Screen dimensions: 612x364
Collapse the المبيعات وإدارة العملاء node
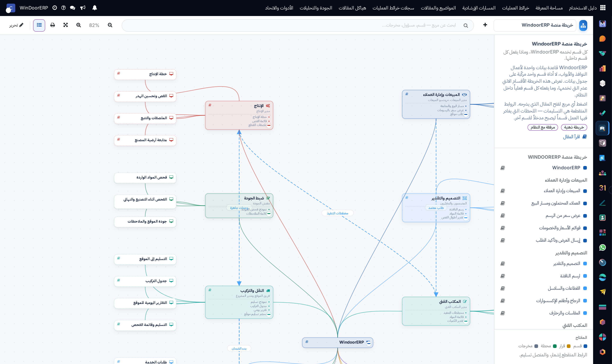[466, 114]
